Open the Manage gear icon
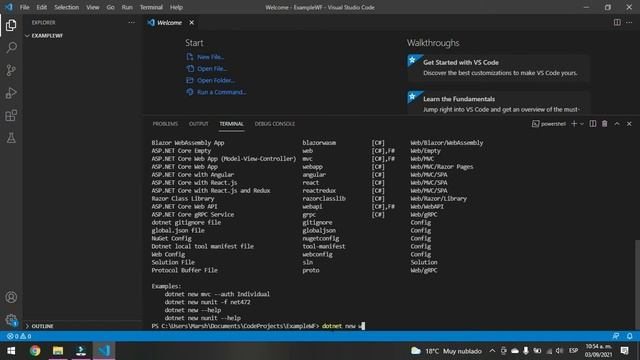The height and width of the screenshot is (360, 640). [11, 320]
